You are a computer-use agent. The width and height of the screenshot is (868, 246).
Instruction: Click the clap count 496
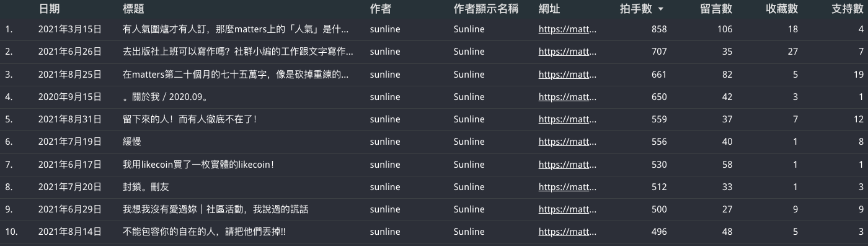pos(659,232)
